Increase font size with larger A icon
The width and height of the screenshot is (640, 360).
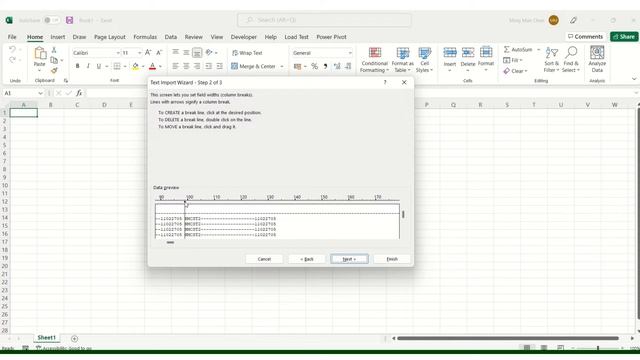(x=148, y=53)
